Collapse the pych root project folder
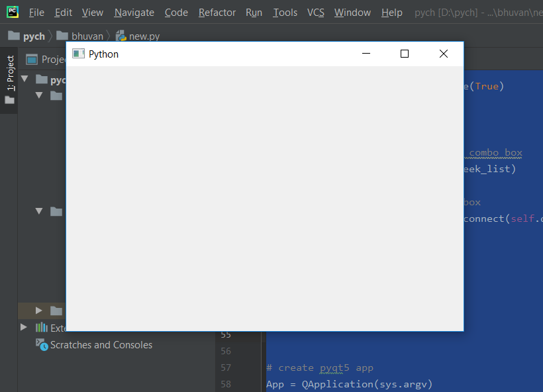 tap(25, 79)
